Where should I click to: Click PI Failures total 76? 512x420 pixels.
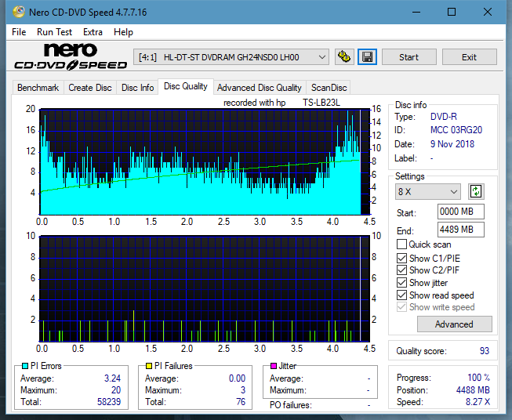point(241,402)
